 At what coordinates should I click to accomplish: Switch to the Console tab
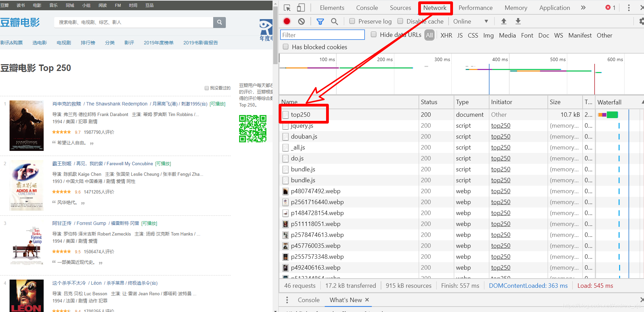pos(367,8)
